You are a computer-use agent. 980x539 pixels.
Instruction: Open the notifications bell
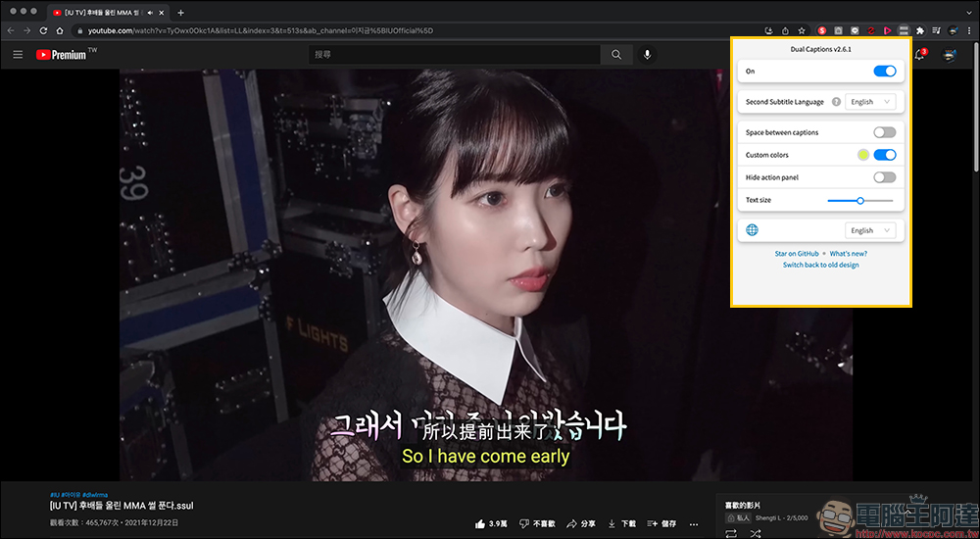[920, 55]
